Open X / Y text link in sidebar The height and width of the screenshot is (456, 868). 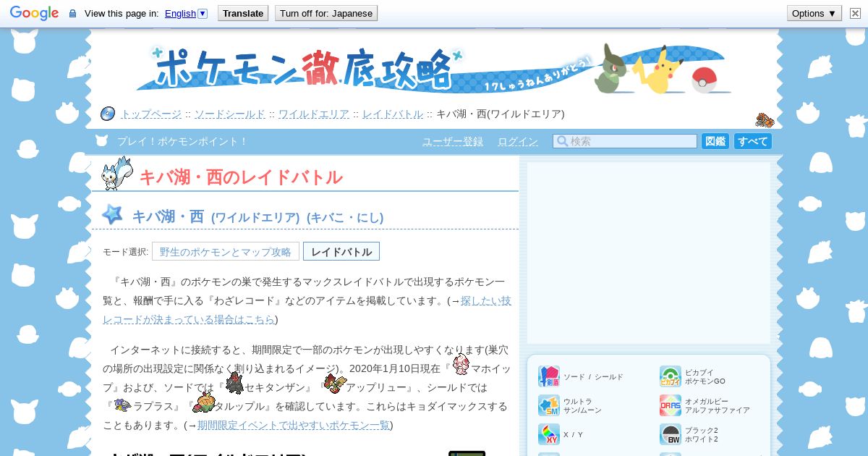(x=573, y=435)
